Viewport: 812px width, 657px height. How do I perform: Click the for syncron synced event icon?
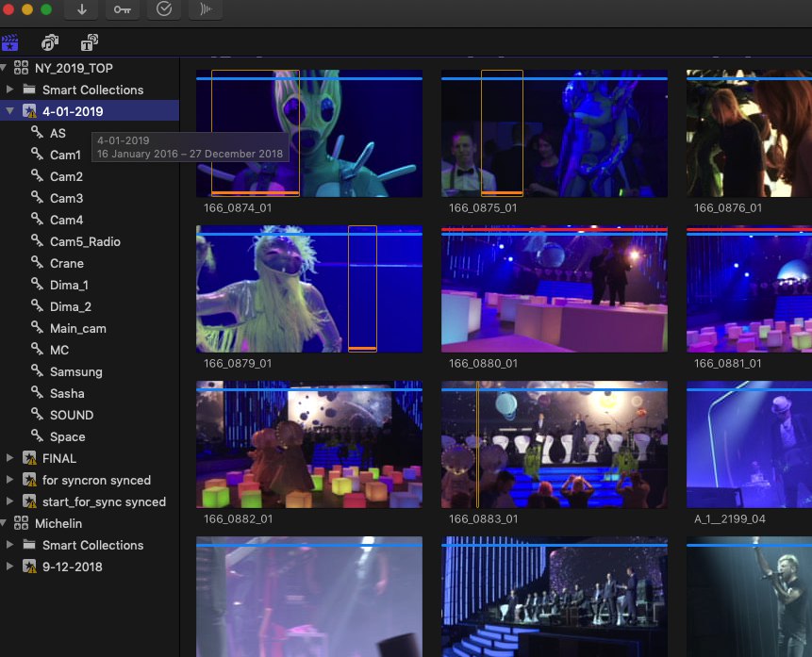pyautogui.click(x=29, y=480)
